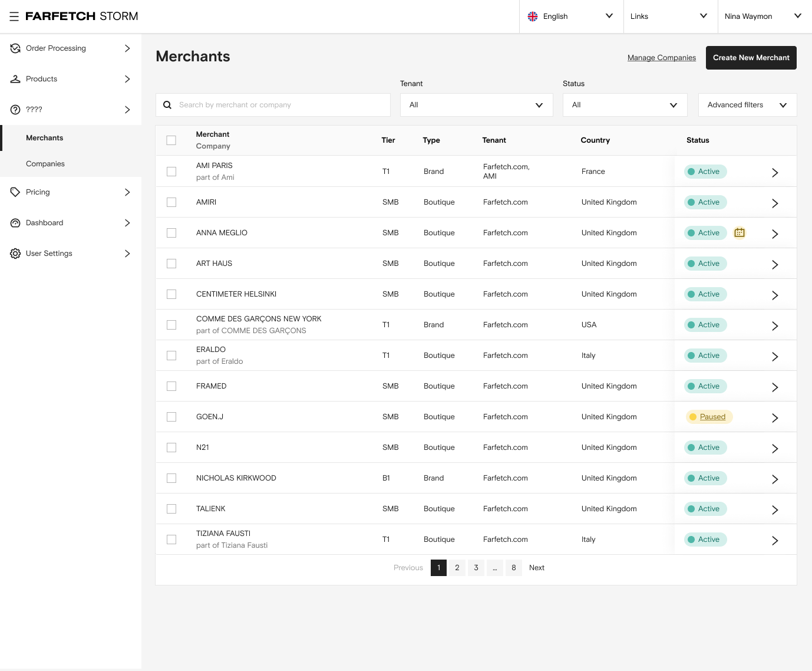Click the Products hanger icon
The width and height of the screenshot is (812, 671).
(x=15, y=79)
